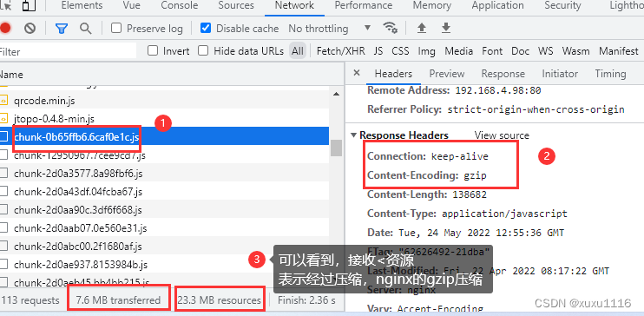Focus the Filter text field

[68, 51]
